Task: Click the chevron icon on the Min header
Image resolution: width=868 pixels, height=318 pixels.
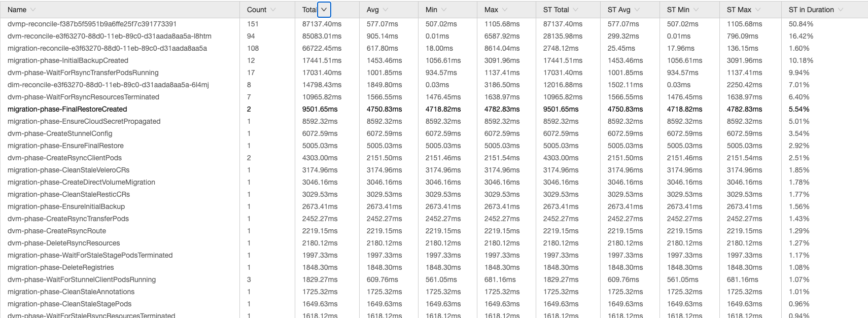Action: 443,9
